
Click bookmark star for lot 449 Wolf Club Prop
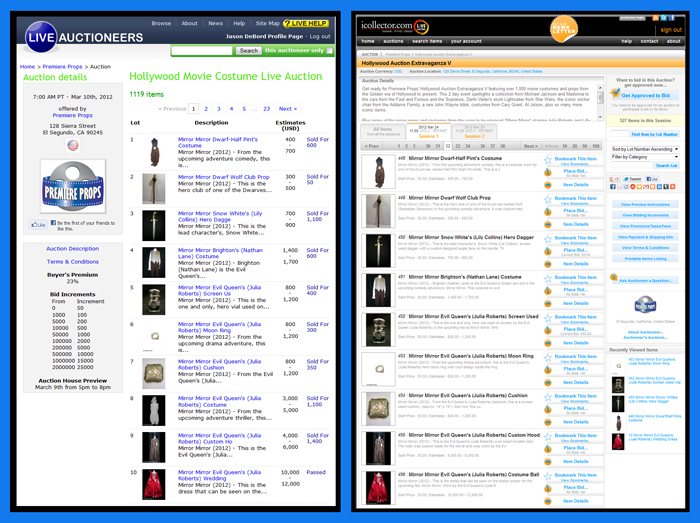548,199
